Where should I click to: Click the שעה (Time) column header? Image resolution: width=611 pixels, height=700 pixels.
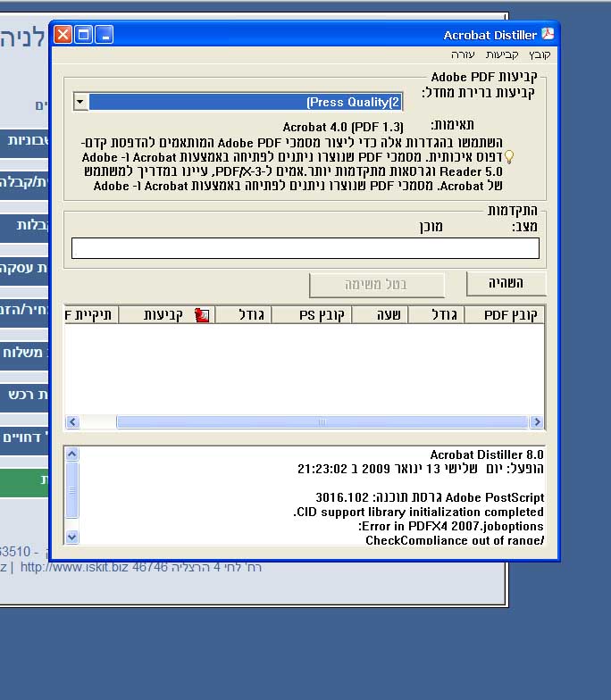pyautogui.click(x=381, y=315)
